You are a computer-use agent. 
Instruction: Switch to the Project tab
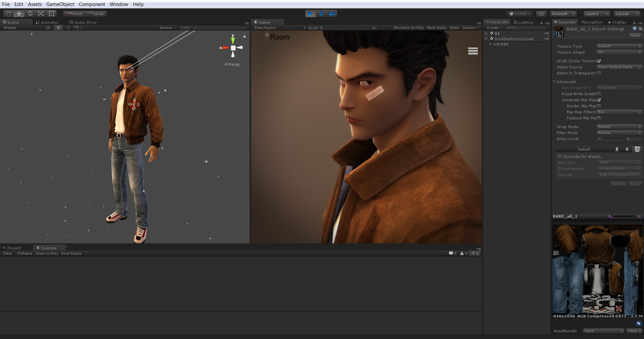[x=12, y=248]
